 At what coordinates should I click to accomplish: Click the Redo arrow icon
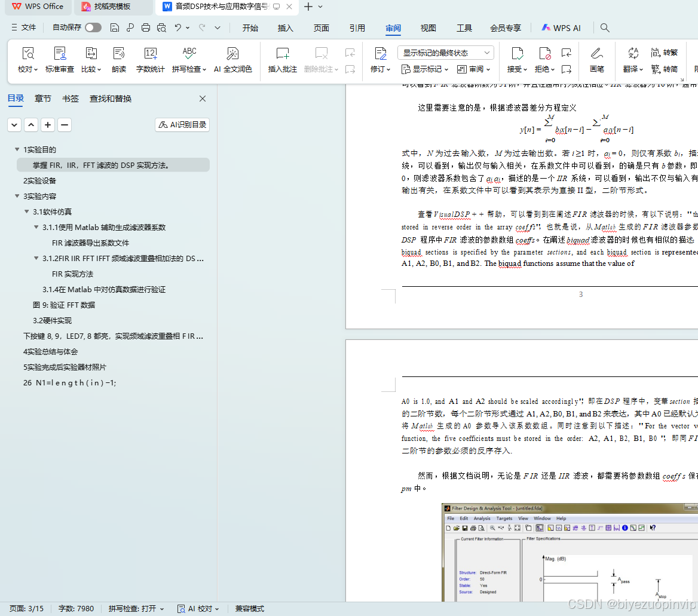(x=202, y=27)
